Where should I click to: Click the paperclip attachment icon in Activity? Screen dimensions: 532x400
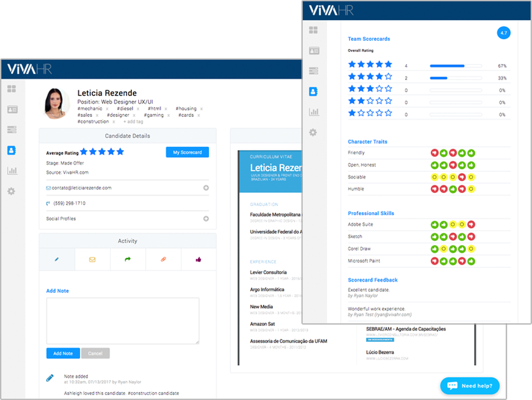point(163,259)
